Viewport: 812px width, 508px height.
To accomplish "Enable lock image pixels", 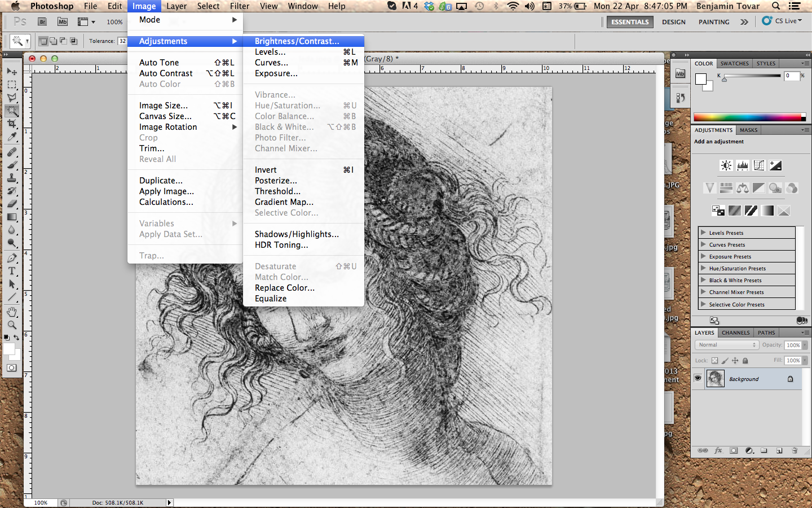I will pos(725,360).
